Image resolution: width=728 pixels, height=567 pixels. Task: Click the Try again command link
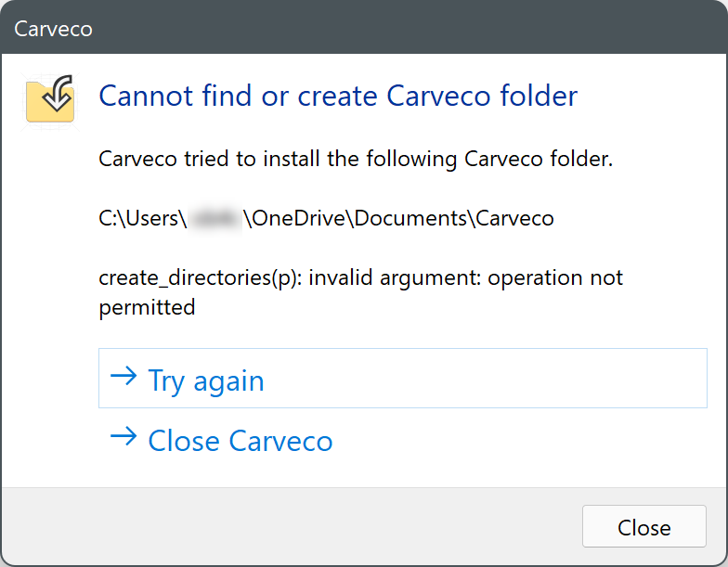(x=403, y=379)
